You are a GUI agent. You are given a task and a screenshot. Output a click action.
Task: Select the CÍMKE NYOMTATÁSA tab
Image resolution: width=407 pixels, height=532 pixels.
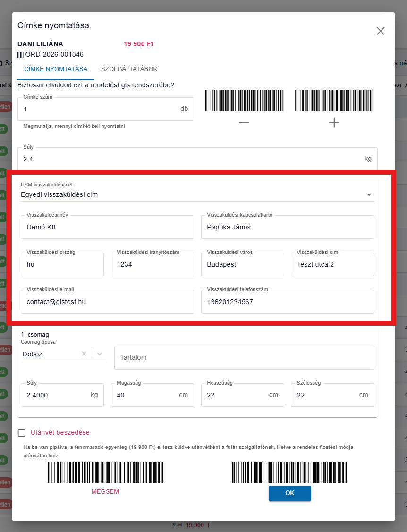56,69
